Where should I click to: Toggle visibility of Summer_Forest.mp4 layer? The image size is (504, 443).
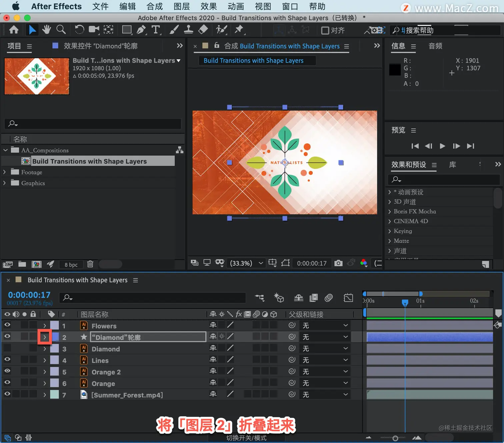coord(7,394)
